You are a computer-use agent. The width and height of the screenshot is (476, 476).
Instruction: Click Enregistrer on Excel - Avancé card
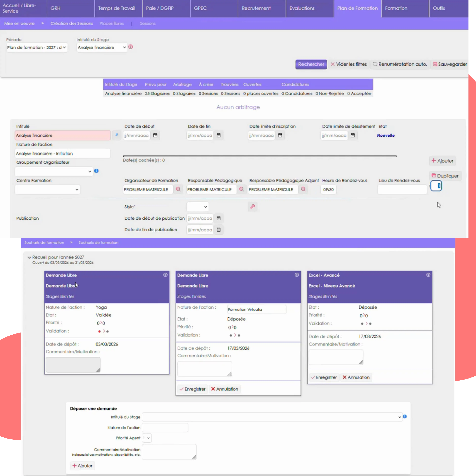324,377
